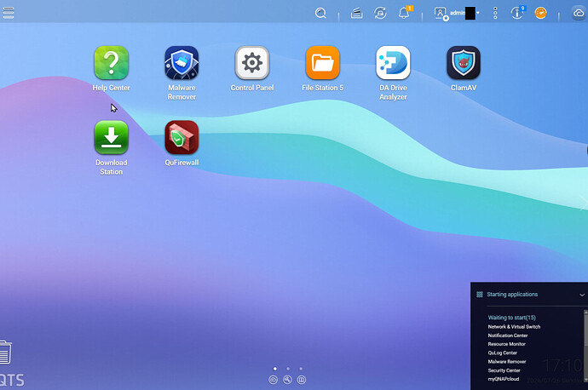The image size is (588, 390).
Task: Select myQNAPcloud in starting list
Action: pos(504,379)
